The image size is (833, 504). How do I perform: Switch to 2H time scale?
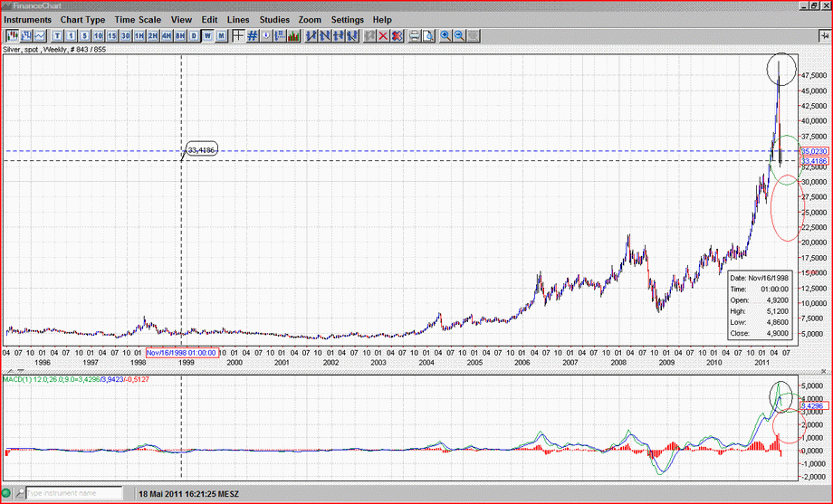click(x=153, y=35)
